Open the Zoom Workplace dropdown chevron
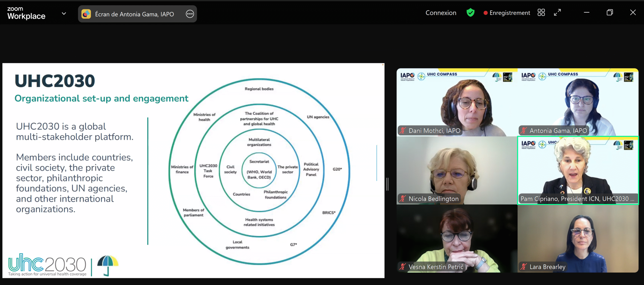This screenshot has width=644, height=285. 64,14
